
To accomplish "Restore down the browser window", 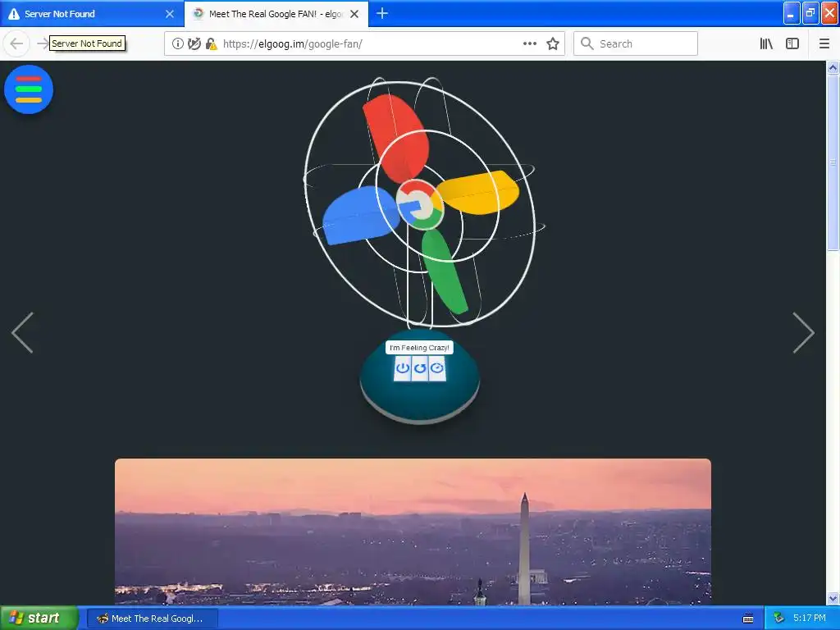I will pos(810,13).
